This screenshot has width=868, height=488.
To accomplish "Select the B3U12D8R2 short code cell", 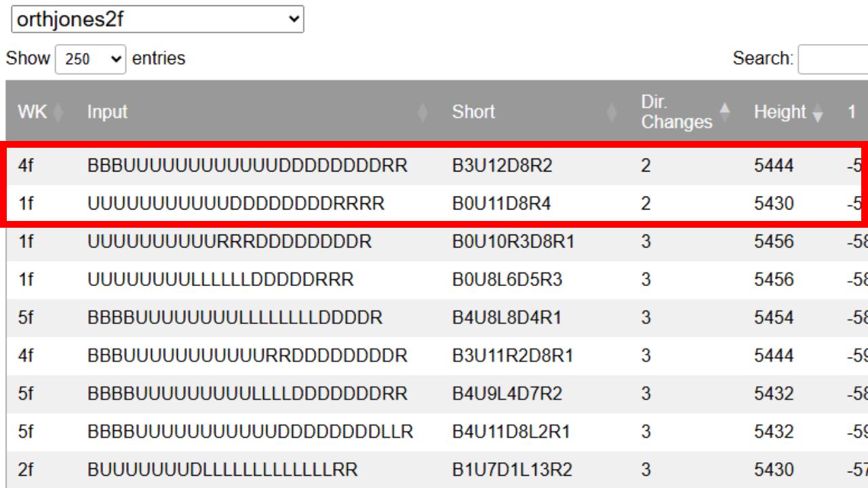I will pyautogui.click(x=502, y=165).
